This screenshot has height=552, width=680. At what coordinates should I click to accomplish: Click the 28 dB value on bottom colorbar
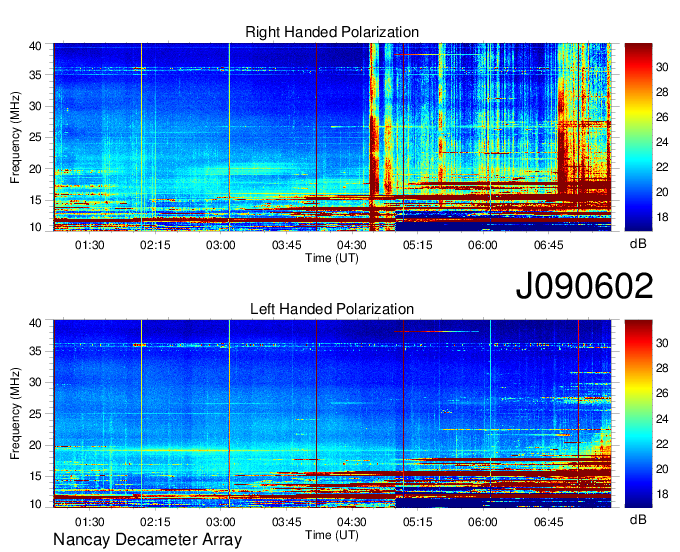point(662,368)
